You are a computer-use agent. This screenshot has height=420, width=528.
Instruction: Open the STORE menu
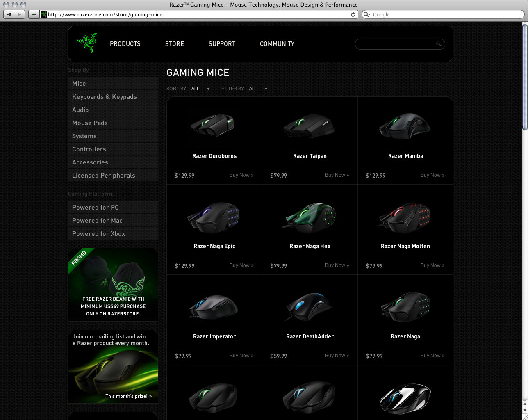(175, 44)
